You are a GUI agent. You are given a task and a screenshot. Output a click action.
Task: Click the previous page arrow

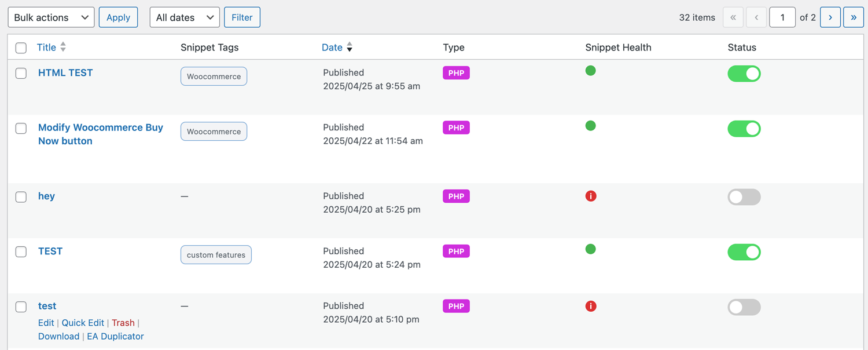click(x=756, y=17)
